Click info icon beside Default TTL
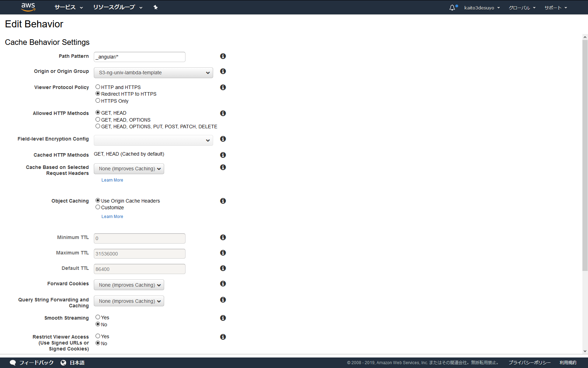The height and width of the screenshot is (368, 588). point(223,268)
